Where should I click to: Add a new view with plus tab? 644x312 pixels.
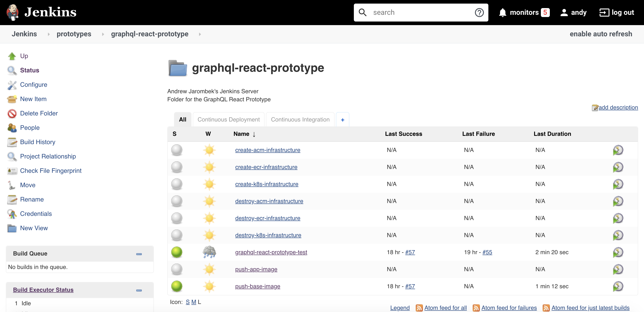(x=342, y=120)
